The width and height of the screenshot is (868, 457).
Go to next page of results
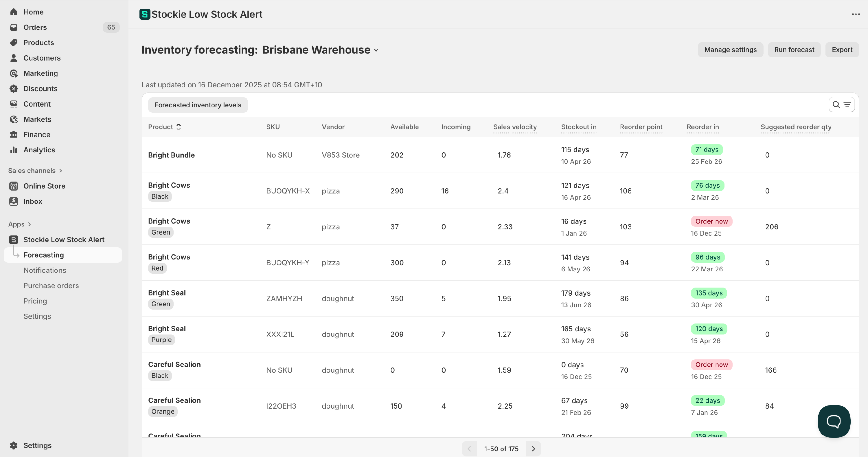[534, 449]
